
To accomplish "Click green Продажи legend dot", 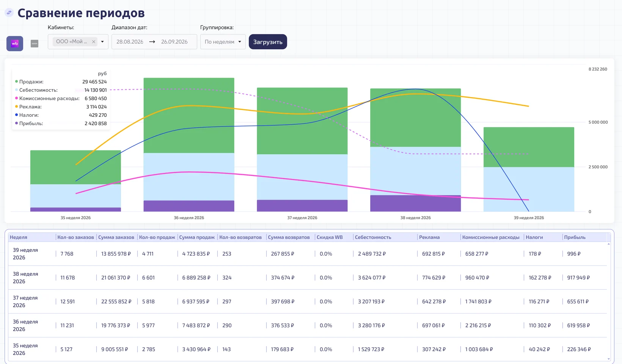I will point(16,82).
